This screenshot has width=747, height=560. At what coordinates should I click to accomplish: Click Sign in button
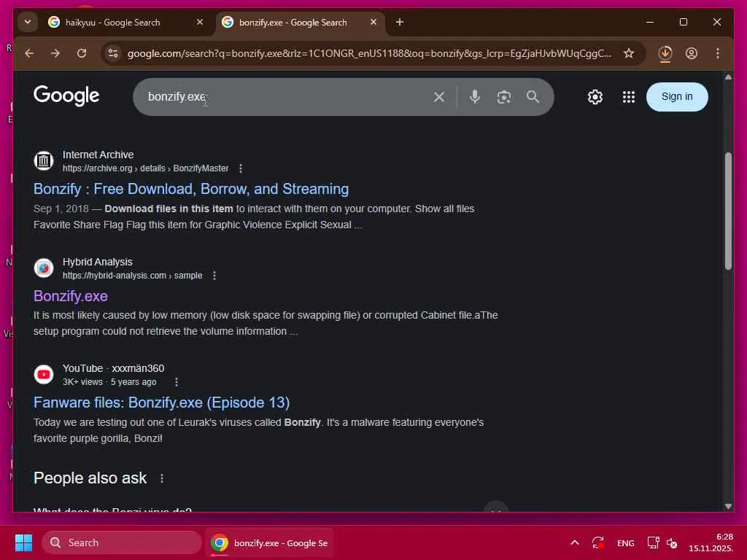tap(677, 97)
